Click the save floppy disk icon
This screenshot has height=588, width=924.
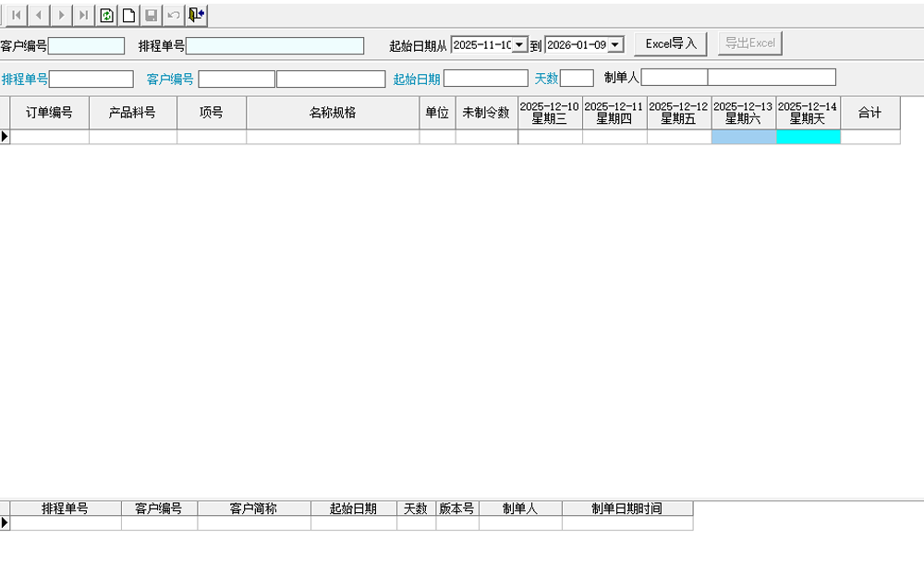[x=152, y=16]
